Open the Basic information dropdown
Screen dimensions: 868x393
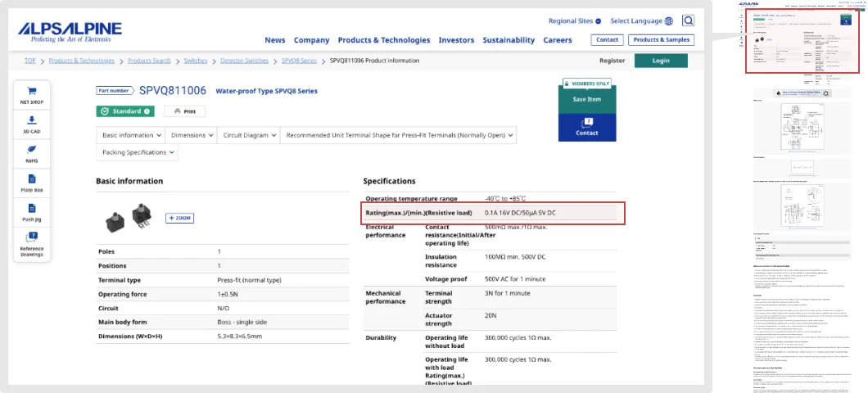[x=132, y=135]
